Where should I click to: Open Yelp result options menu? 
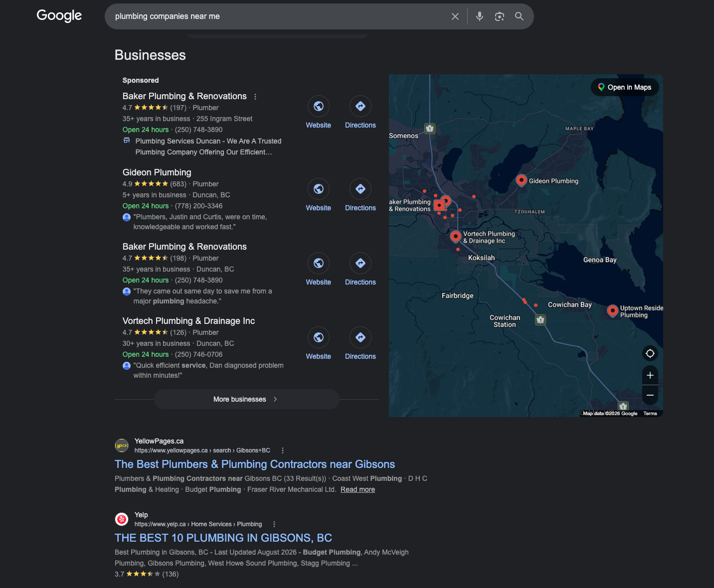coord(274,524)
